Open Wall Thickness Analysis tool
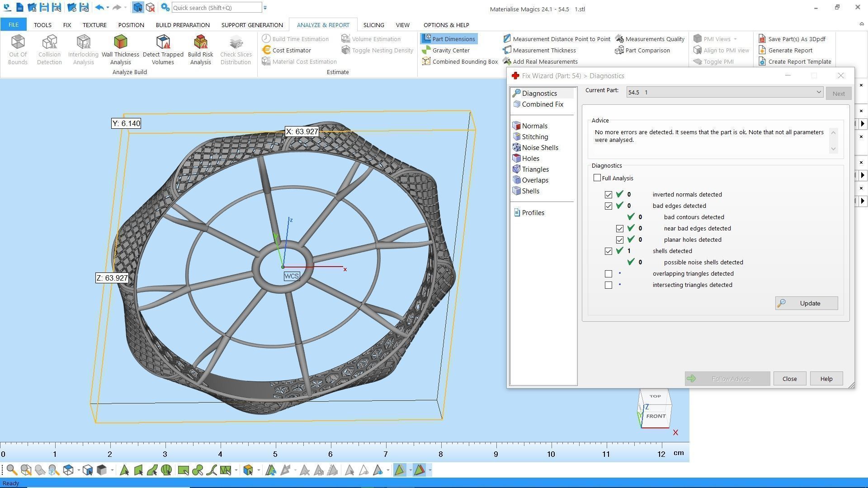This screenshot has width=868, height=488. coord(120,50)
